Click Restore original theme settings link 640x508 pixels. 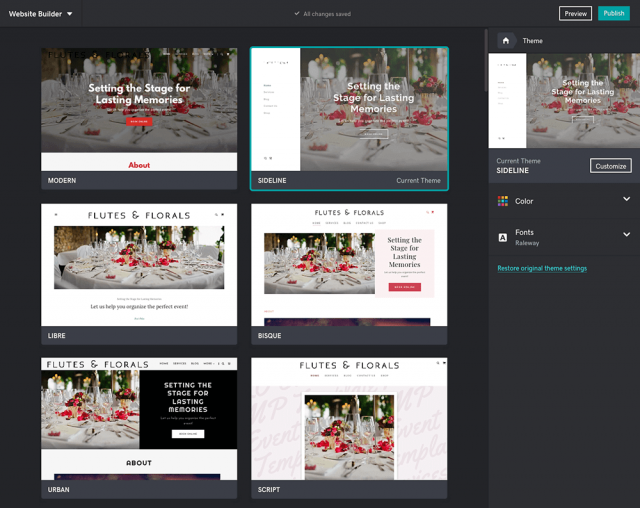coord(542,268)
